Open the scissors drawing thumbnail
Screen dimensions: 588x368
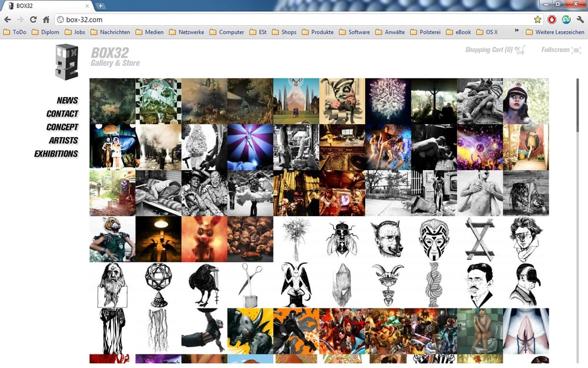click(250, 285)
